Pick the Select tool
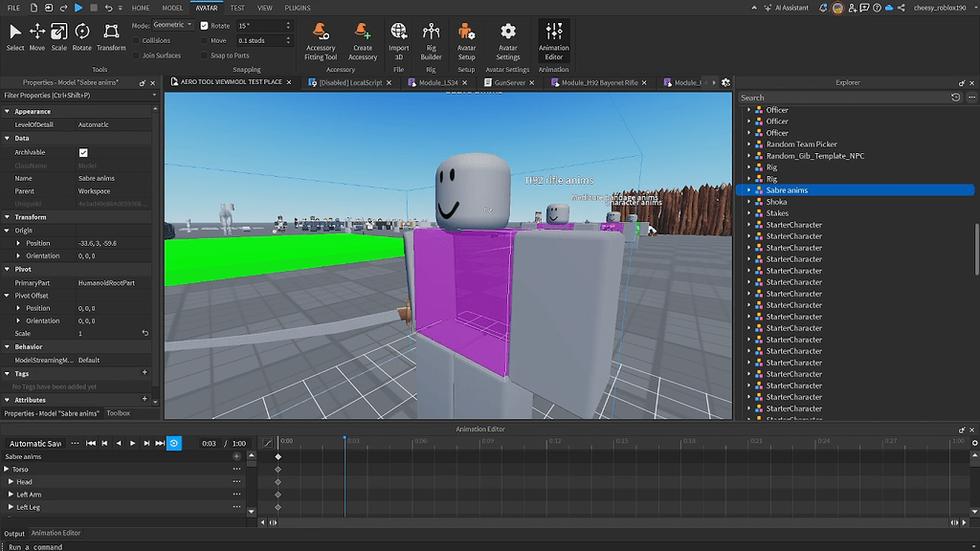Viewport: 980px width, 551px height. coord(15,37)
